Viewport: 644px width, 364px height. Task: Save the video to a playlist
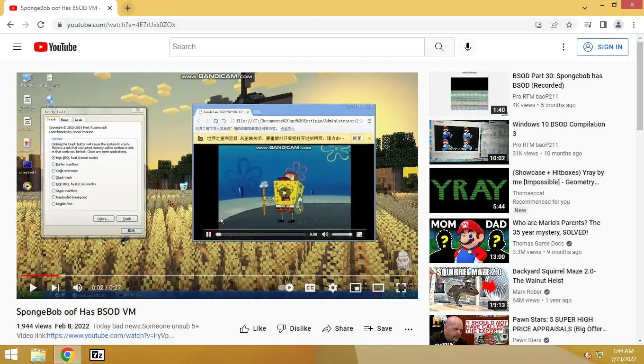coord(378,328)
